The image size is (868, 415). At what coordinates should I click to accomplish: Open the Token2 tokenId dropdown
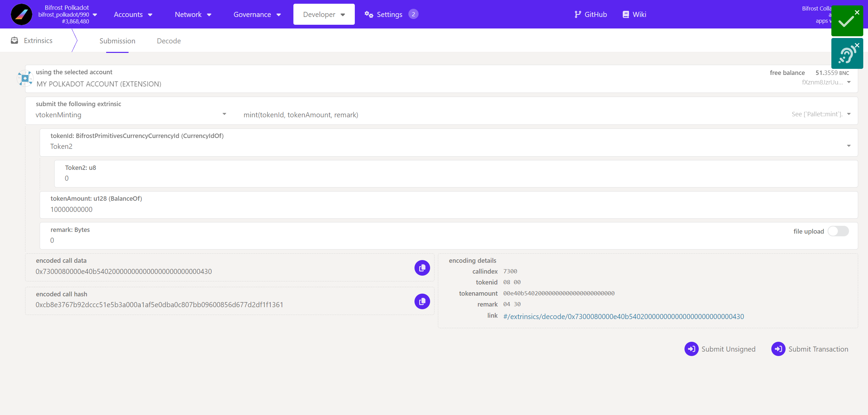tap(848, 146)
